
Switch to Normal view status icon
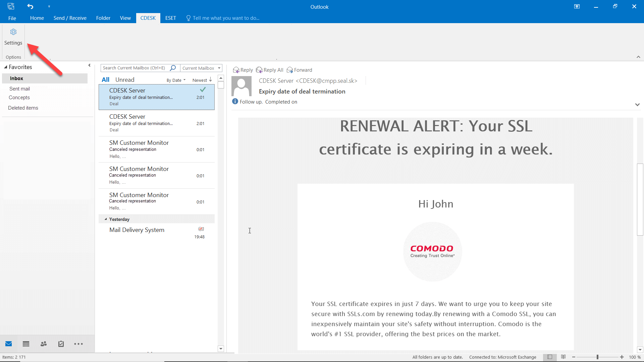pyautogui.click(x=550, y=357)
